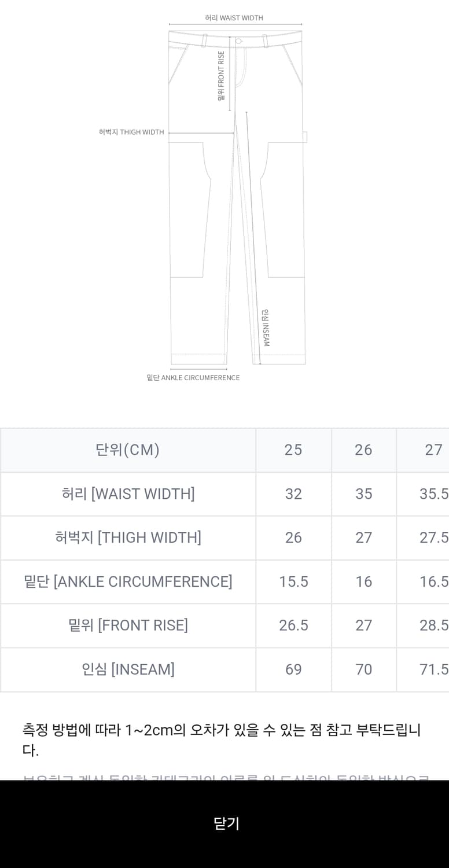The width and height of the screenshot is (449, 868).
Task: Select the 허리 [WAIST WIDTH] row label
Action: pos(127,494)
